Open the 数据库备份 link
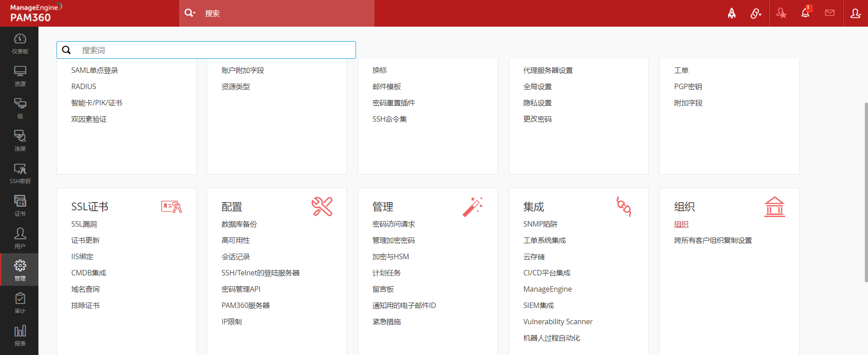The width and height of the screenshot is (868, 355). click(x=239, y=224)
